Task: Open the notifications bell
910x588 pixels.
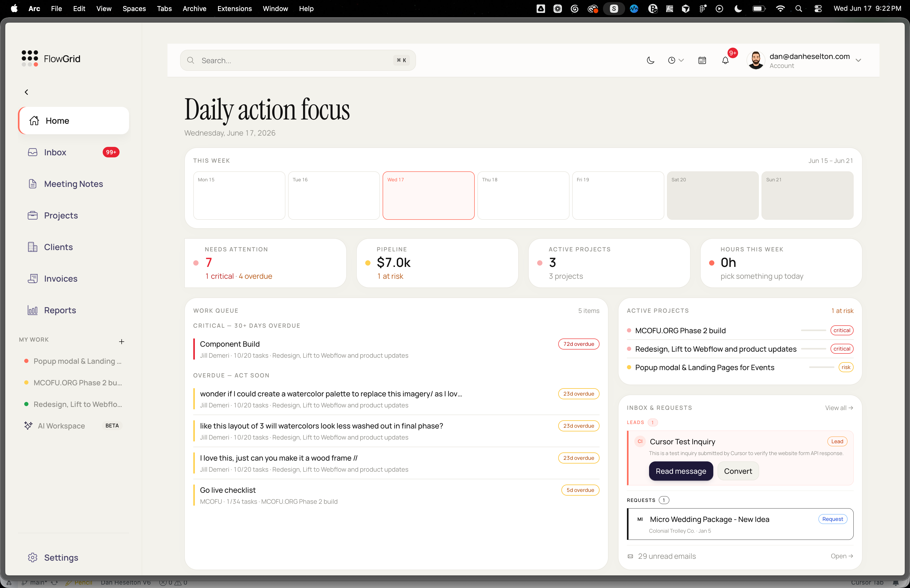Action: pyautogui.click(x=725, y=60)
